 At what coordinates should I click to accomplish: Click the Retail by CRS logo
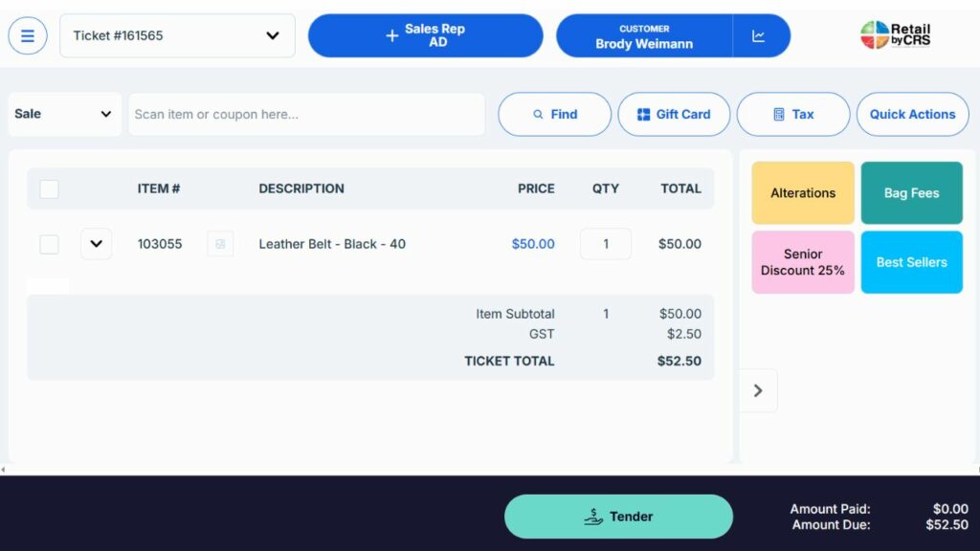tap(895, 35)
